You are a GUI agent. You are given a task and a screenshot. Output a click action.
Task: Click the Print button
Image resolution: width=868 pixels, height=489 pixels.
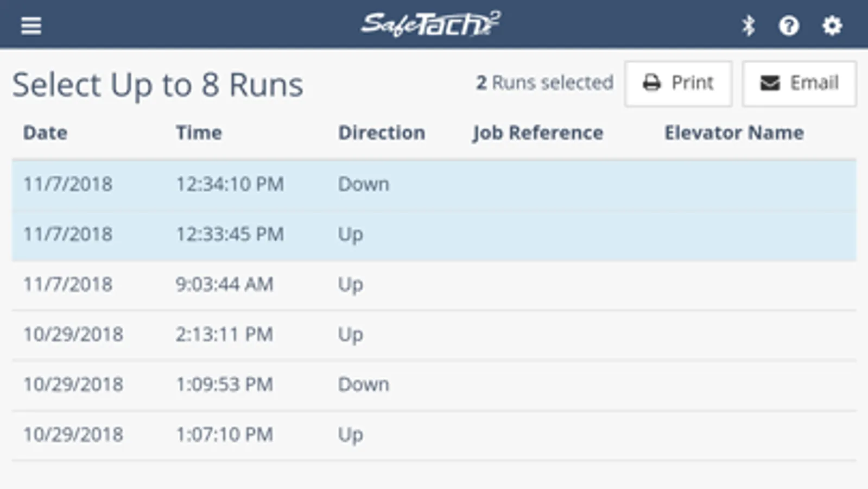678,83
